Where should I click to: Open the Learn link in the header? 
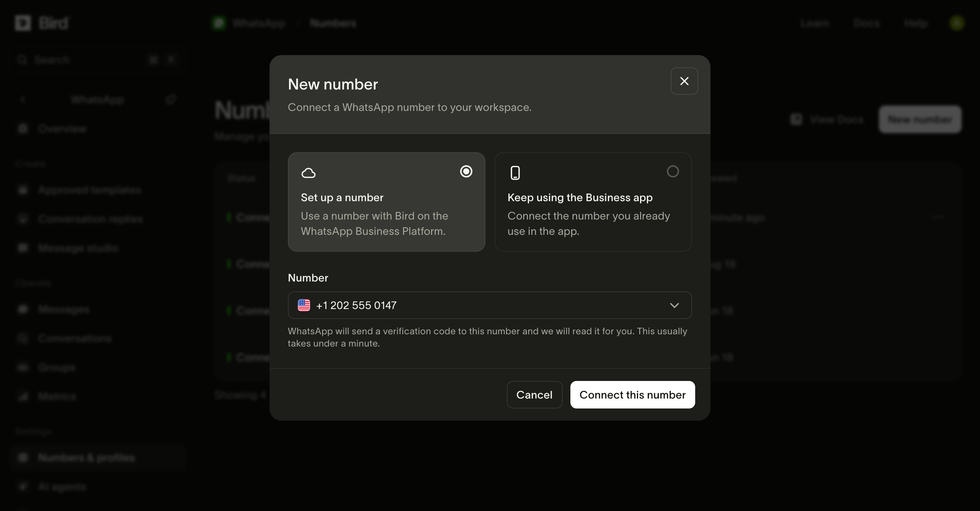815,23
